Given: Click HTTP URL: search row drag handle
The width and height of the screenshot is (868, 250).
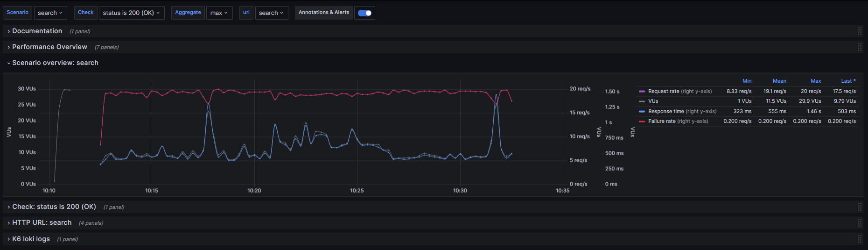Looking at the screenshot, I should (859, 223).
